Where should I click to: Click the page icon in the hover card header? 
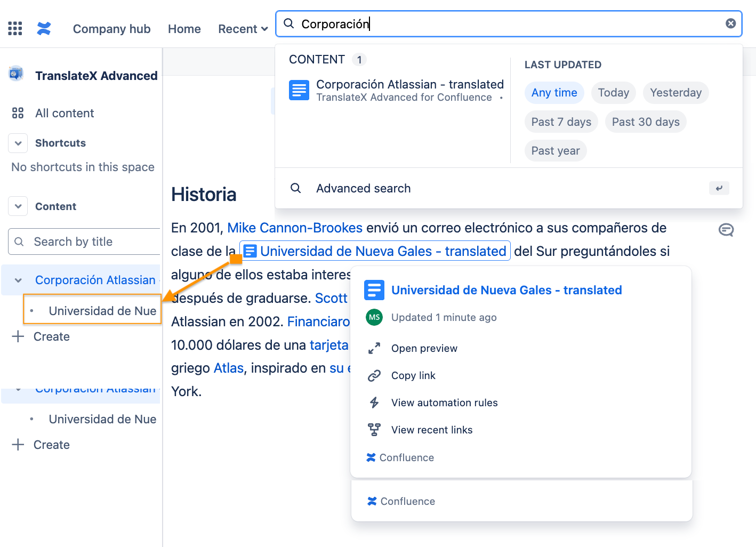(374, 290)
